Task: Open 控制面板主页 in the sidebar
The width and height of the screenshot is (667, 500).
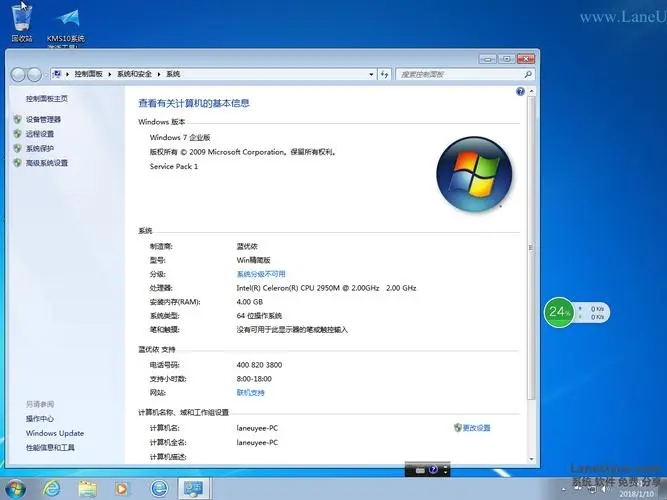Action: tap(47, 99)
